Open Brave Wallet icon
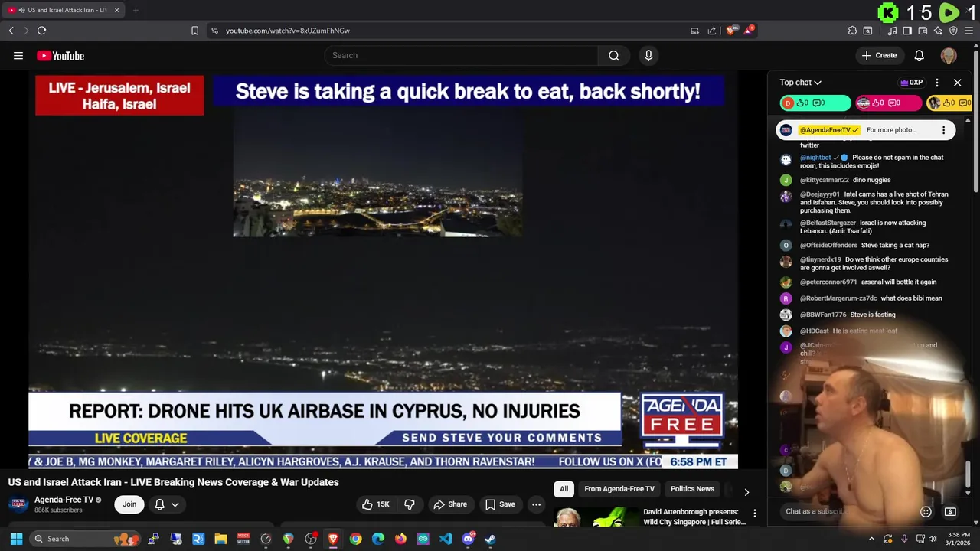The height and width of the screenshot is (551, 980). 923,31
